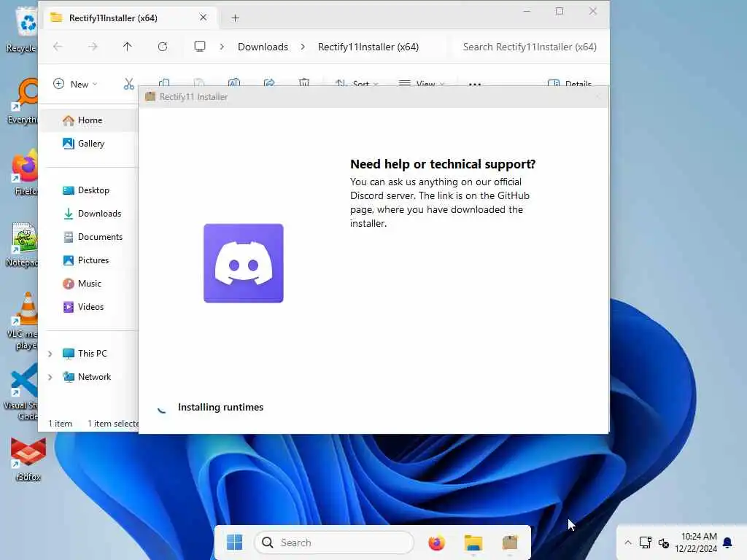The height and width of the screenshot is (560, 747).
Task: Select the Rectify11Installer (x64) breadcrumb
Action: tap(368, 47)
